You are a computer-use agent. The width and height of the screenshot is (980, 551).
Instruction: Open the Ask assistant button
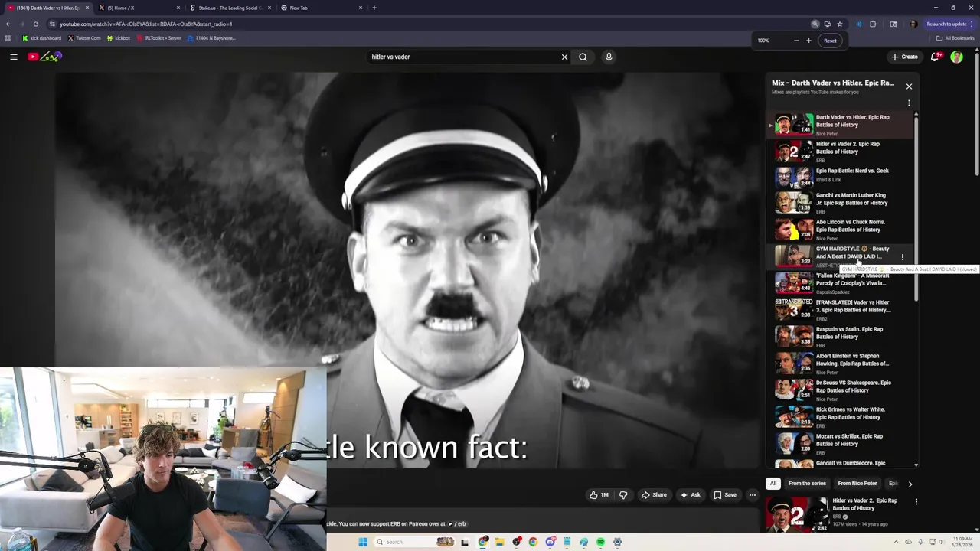click(x=690, y=495)
